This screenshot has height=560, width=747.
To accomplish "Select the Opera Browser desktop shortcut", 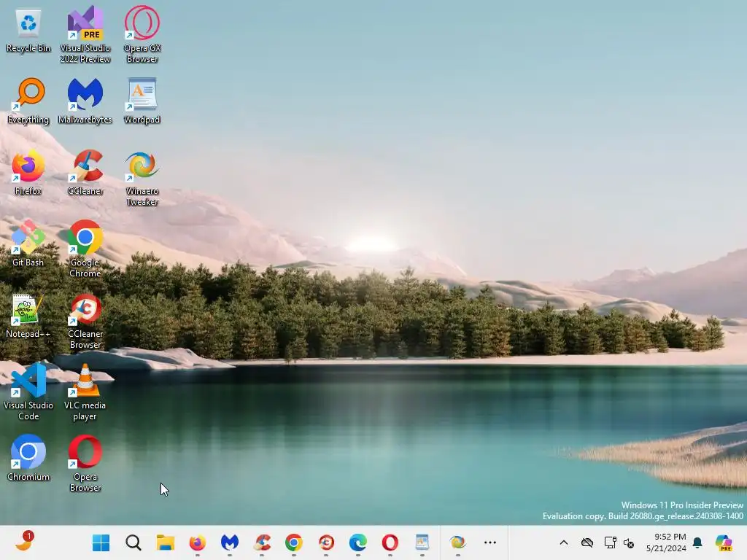I will [85, 463].
